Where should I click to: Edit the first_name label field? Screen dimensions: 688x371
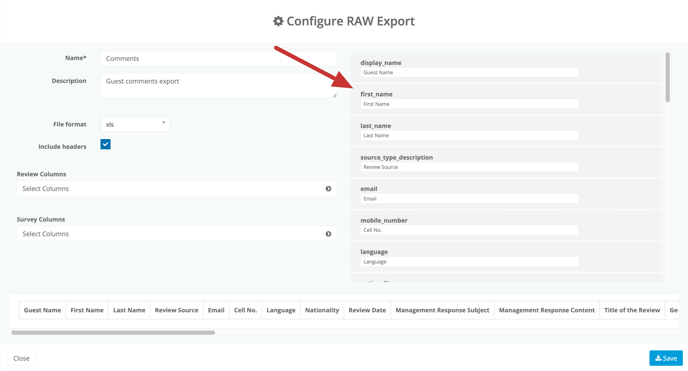click(x=469, y=104)
